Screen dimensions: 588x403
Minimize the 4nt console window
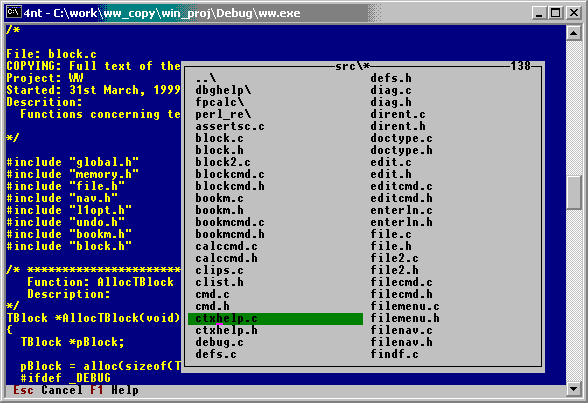pos(539,13)
